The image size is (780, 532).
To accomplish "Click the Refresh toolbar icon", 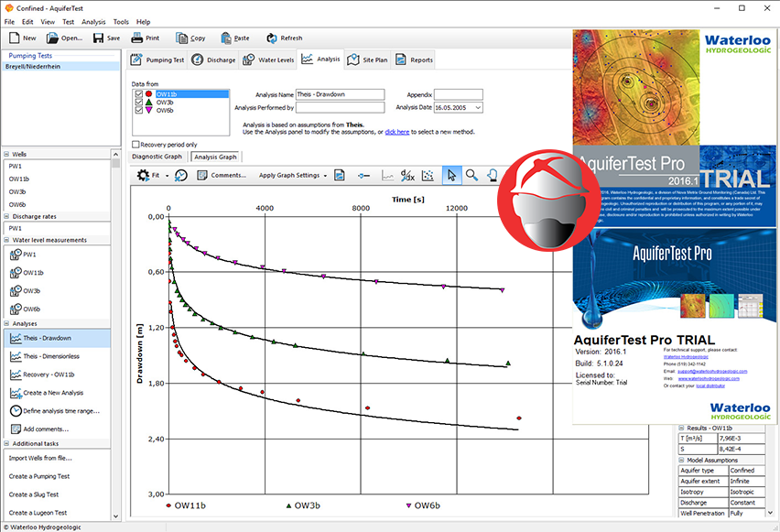I will [272, 38].
